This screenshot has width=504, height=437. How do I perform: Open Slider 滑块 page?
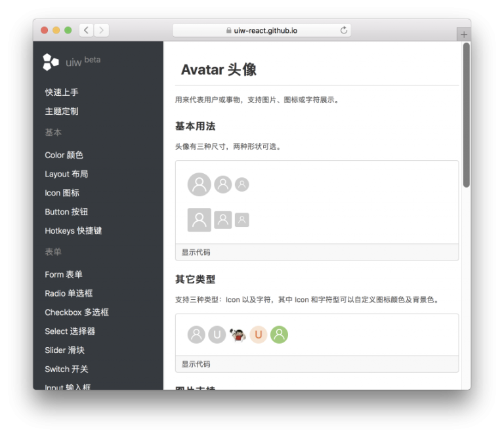point(64,350)
